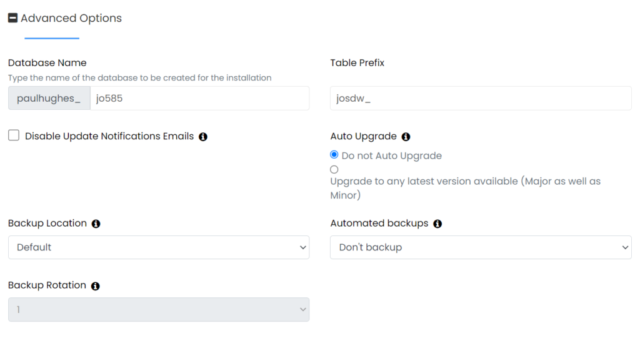Click the Table Prefix input field
640x364 pixels.
481,98
